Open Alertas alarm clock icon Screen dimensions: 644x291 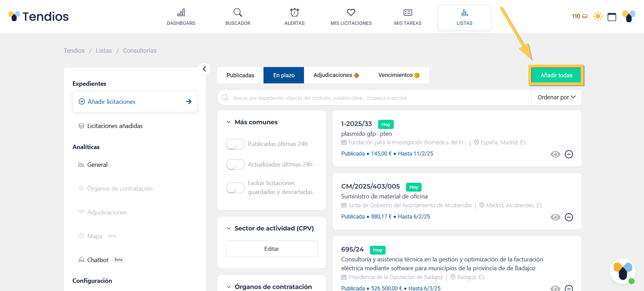294,13
